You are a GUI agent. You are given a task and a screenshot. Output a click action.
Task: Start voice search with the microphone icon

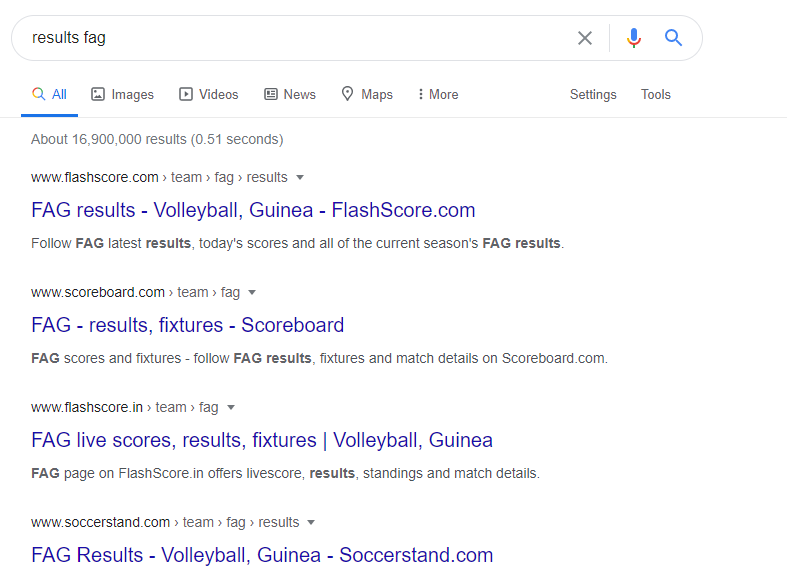[634, 38]
